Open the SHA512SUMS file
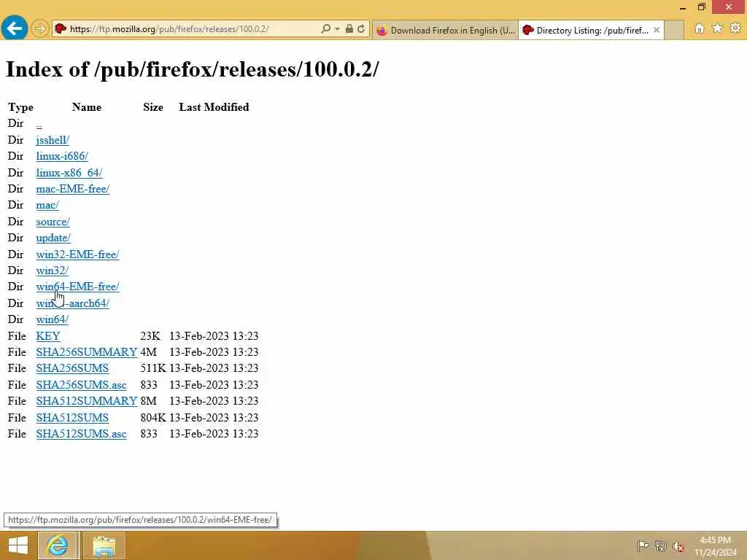The image size is (747, 560). point(72,418)
